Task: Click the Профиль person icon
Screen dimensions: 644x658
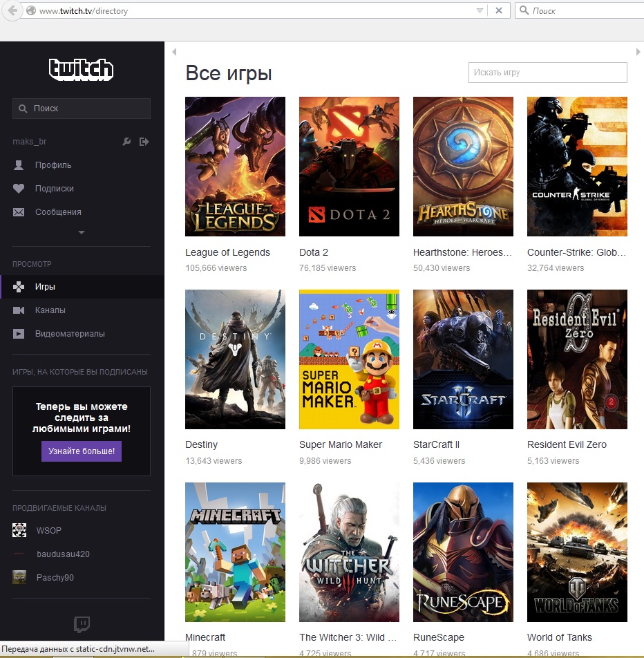Action: coord(19,165)
